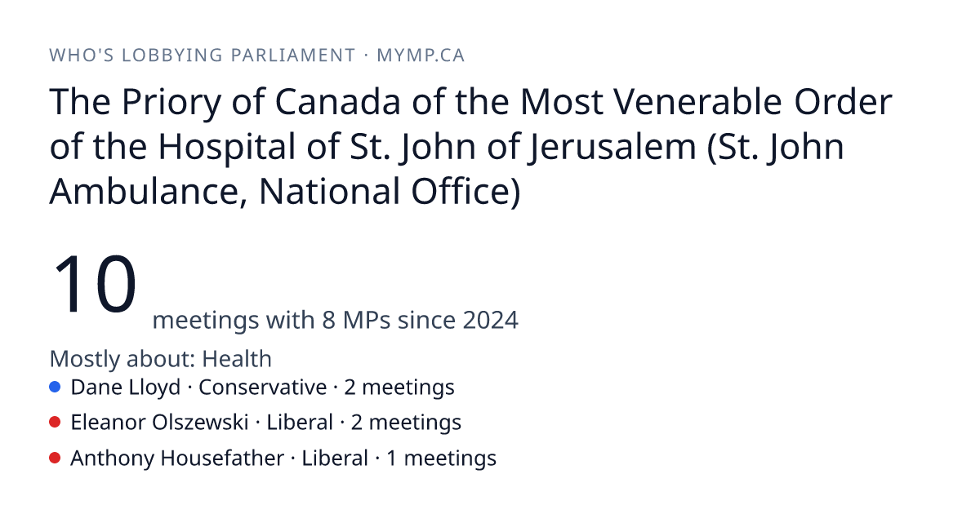Click the large number 10
The height and width of the screenshot is (514, 980).
94,285
